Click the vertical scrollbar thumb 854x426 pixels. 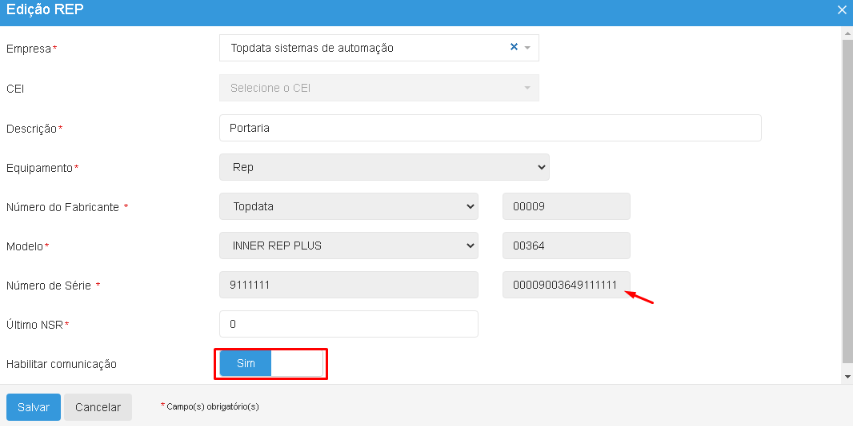[x=847, y=200]
